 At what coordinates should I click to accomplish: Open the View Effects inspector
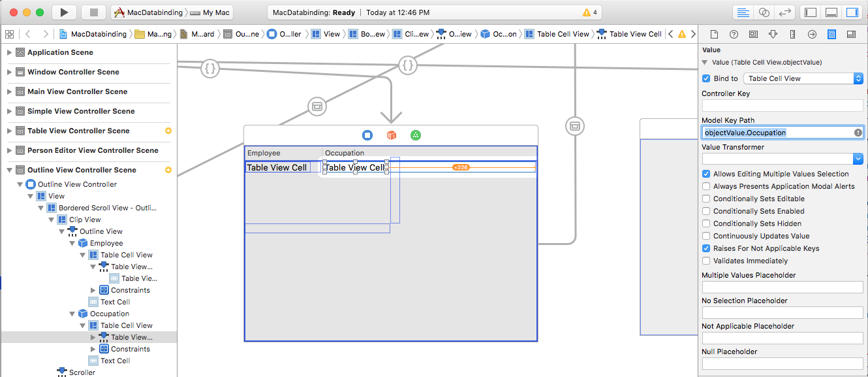[x=851, y=34]
